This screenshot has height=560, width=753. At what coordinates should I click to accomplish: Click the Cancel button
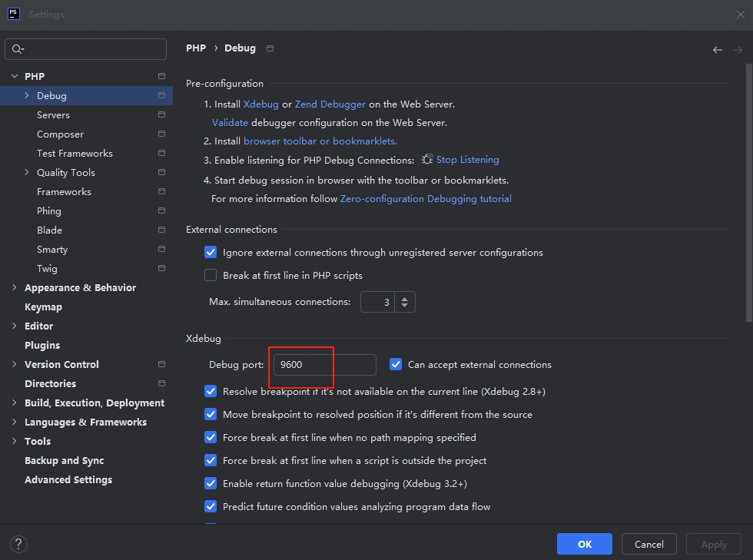[649, 544]
